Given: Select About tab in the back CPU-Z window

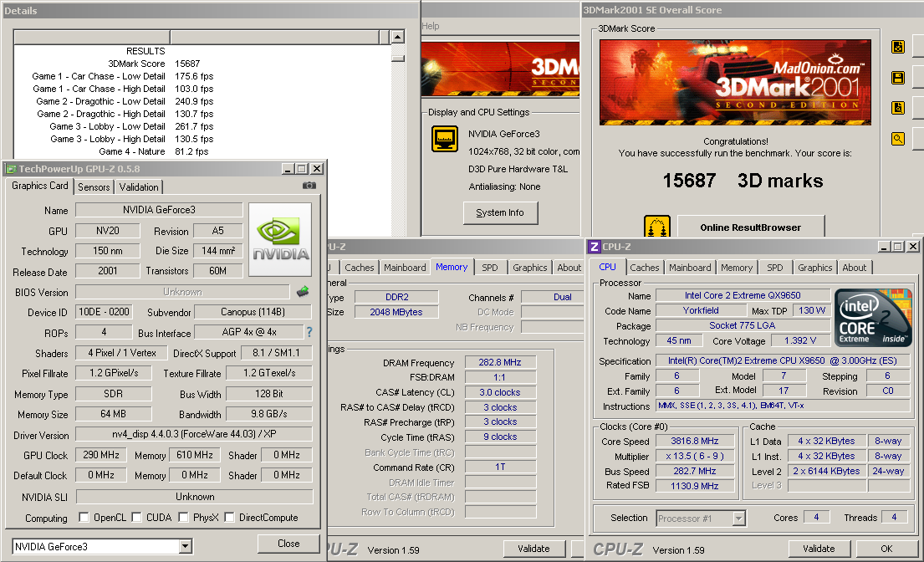Looking at the screenshot, I should [x=569, y=268].
